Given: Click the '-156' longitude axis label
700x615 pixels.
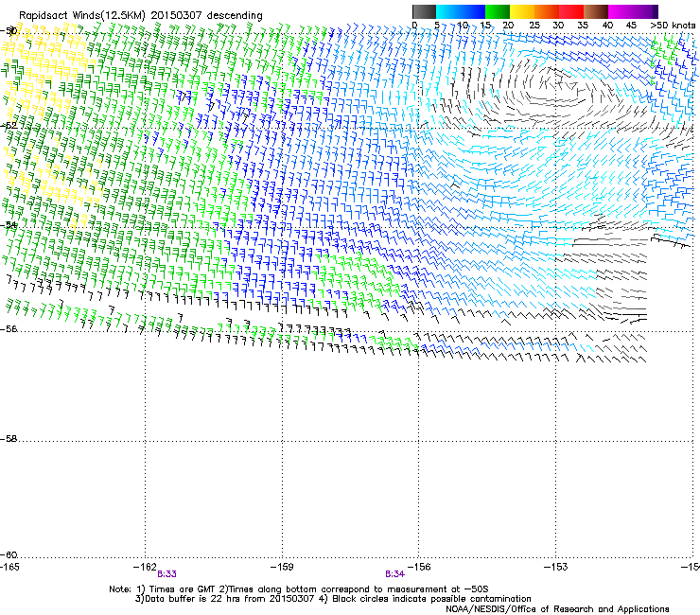Looking at the screenshot, I should coord(419,567).
